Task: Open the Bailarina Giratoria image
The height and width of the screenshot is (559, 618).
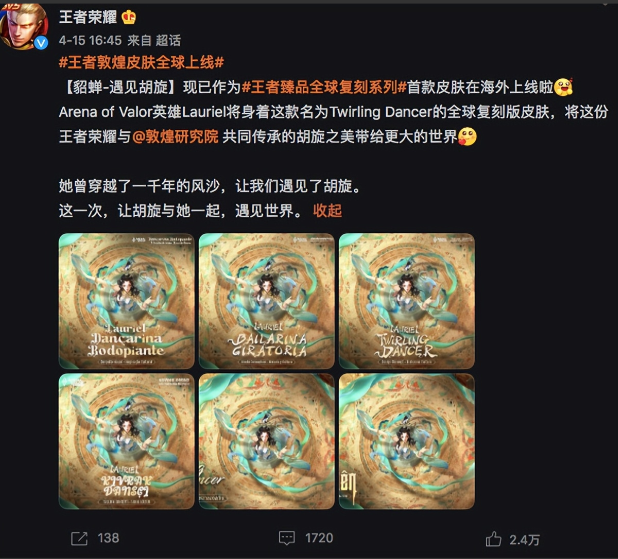Action: click(x=267, y=301)
